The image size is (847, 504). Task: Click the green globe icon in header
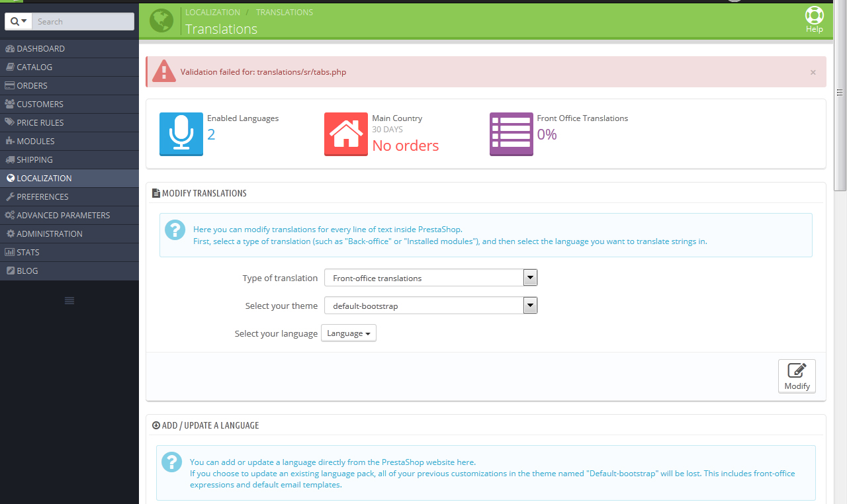pyautogui.click(x=161, y=21)
